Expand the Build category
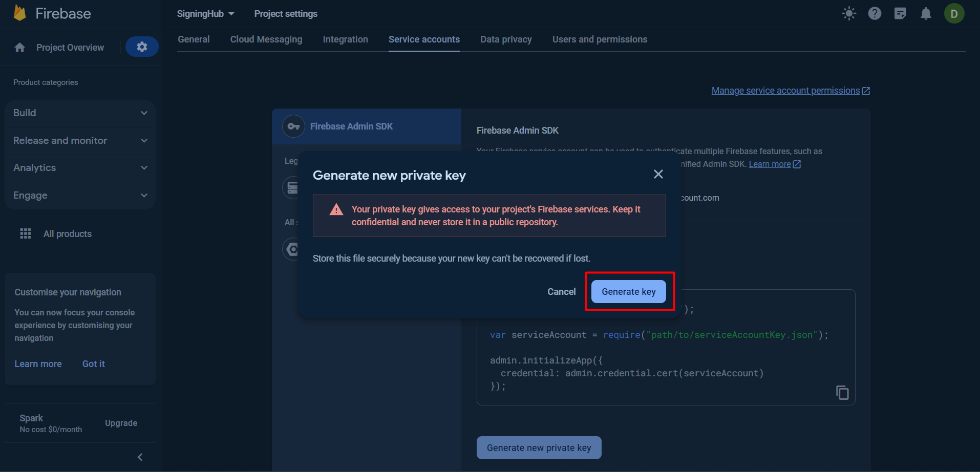 [80, 113]
